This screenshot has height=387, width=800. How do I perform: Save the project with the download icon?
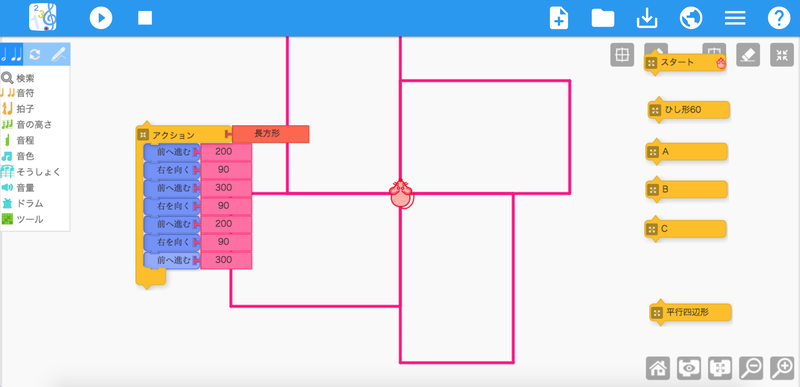(x=647, y=18)
